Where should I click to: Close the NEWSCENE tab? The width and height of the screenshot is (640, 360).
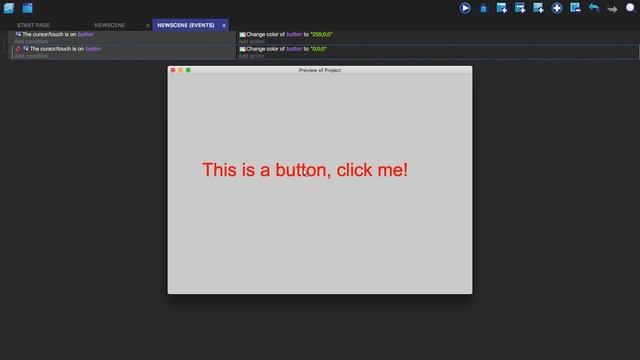click(148, 26)
